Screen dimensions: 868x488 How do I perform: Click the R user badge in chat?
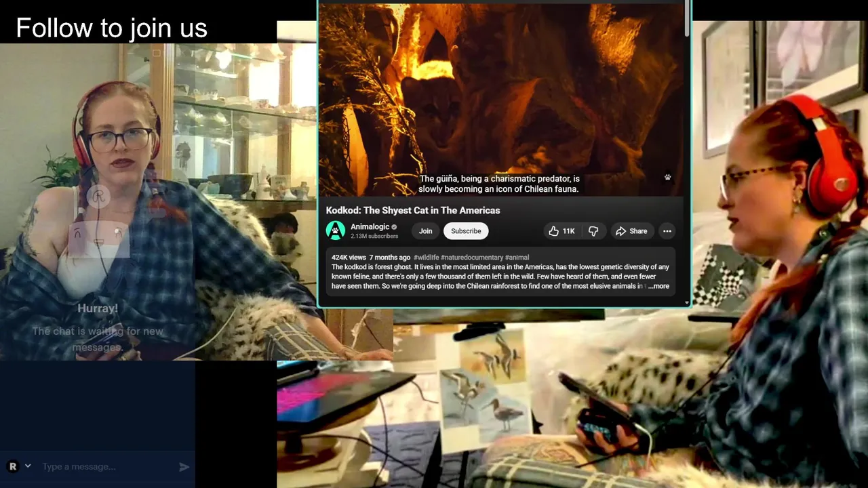tap(12, 466)
